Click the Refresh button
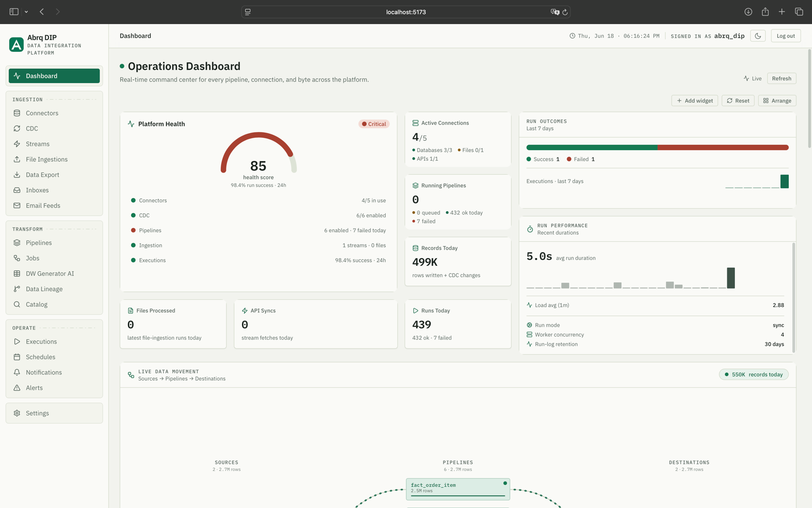This screenshot has width=812, height=508. coord(782,78)
